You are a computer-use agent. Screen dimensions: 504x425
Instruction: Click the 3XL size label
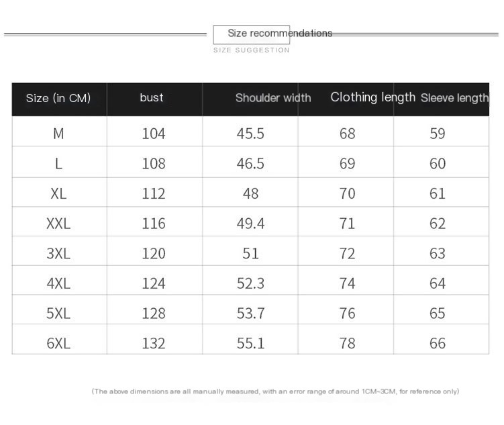click(x=58, y=253)
